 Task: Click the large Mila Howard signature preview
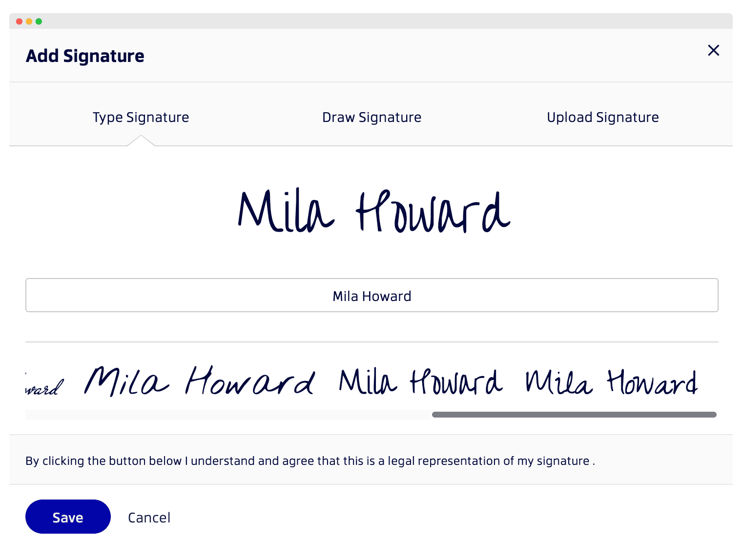pos(373,210)
